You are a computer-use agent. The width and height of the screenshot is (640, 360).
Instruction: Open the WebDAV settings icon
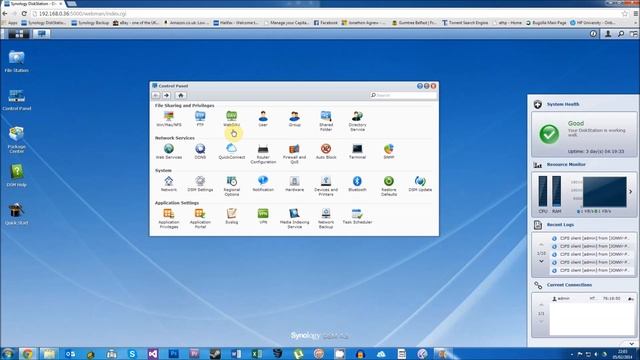(231, 119)
